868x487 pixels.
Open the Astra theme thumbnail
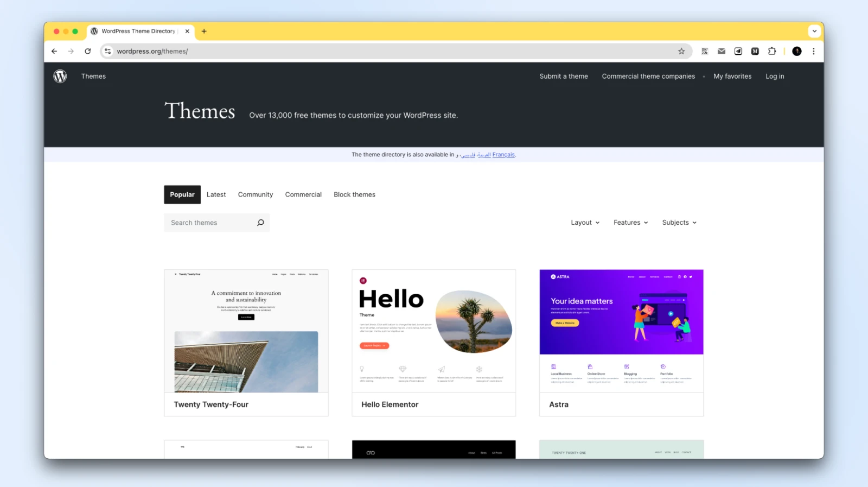621,331
